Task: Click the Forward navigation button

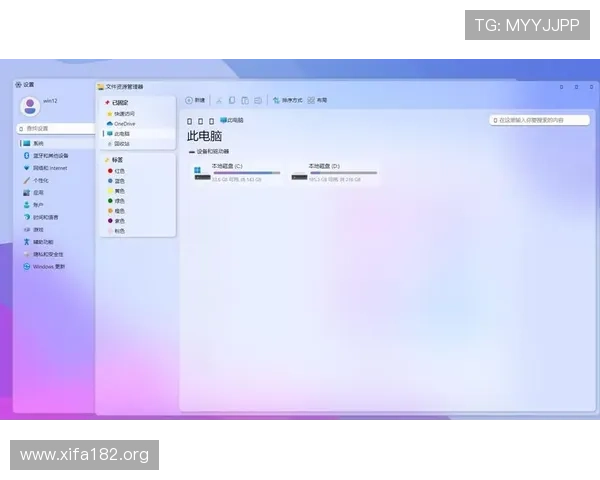Action: point(201,121)
